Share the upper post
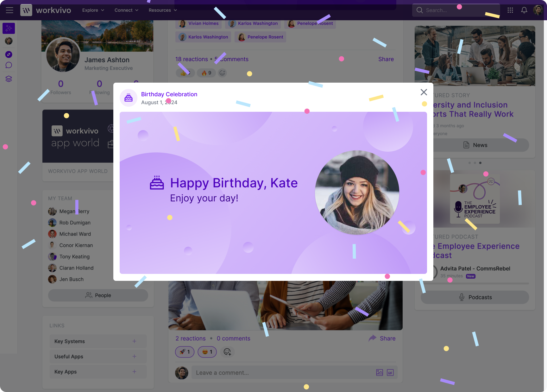Viewport: 547px width, 392px height. point(386,59)
